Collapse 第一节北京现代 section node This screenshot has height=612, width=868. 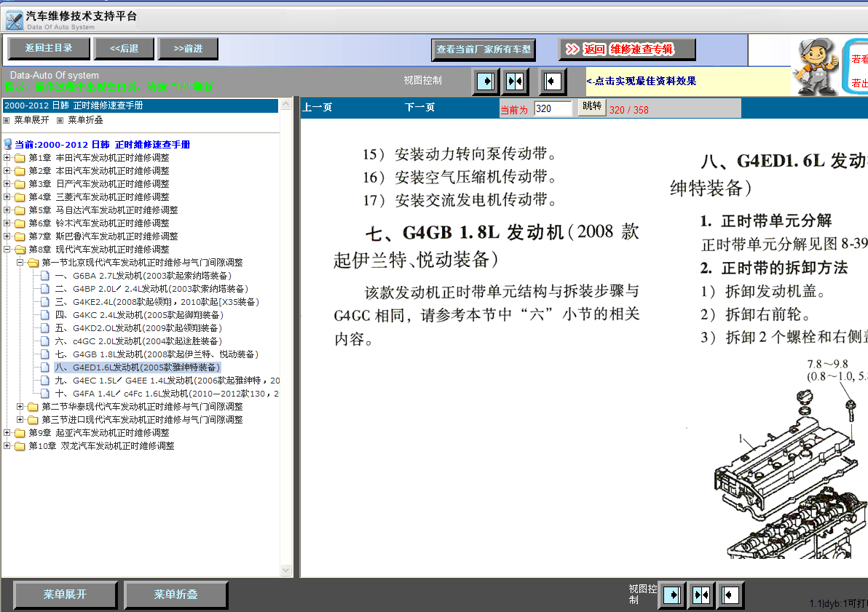pos(20,262)
